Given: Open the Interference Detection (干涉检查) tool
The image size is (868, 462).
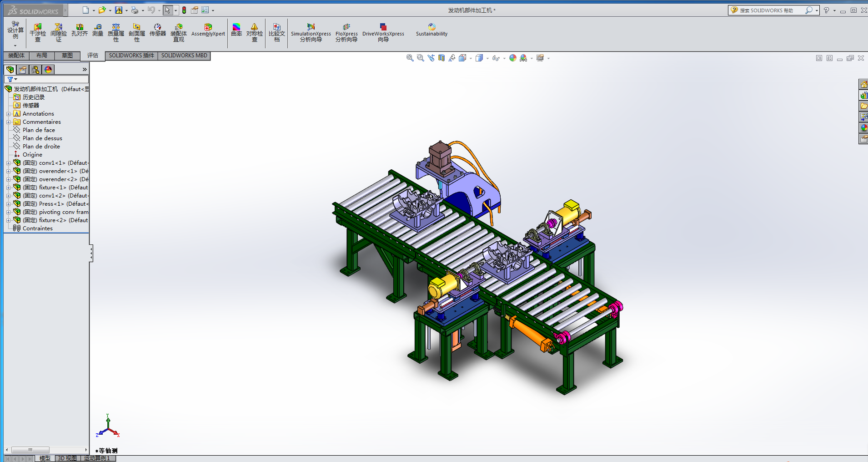Looking at the screenshot, I should coord(38,33).
